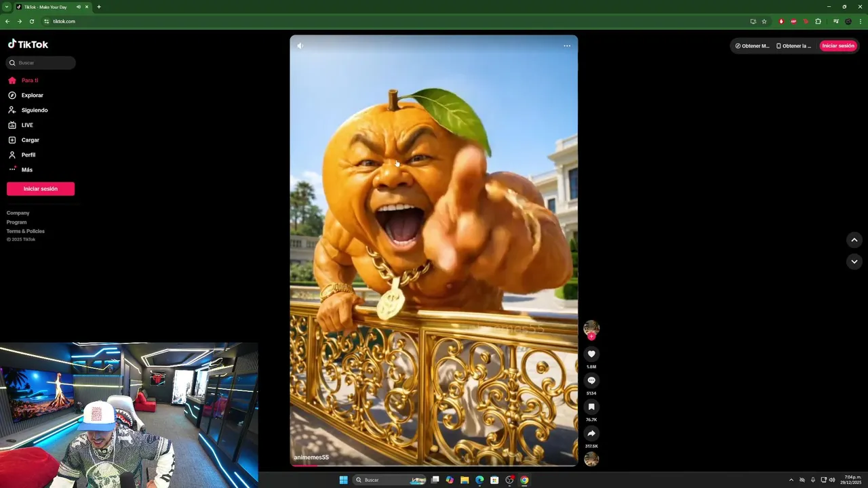The width and height of the screenshot is (868, 488).
Task: Click the TikTok logo in the sidebar
Action: (x=28, y=44)
